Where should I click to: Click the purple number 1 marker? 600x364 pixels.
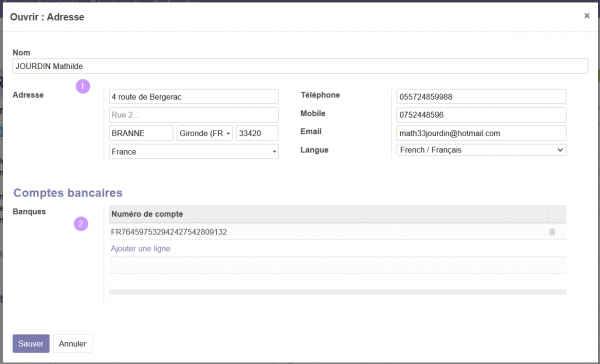tap(83, 86)
